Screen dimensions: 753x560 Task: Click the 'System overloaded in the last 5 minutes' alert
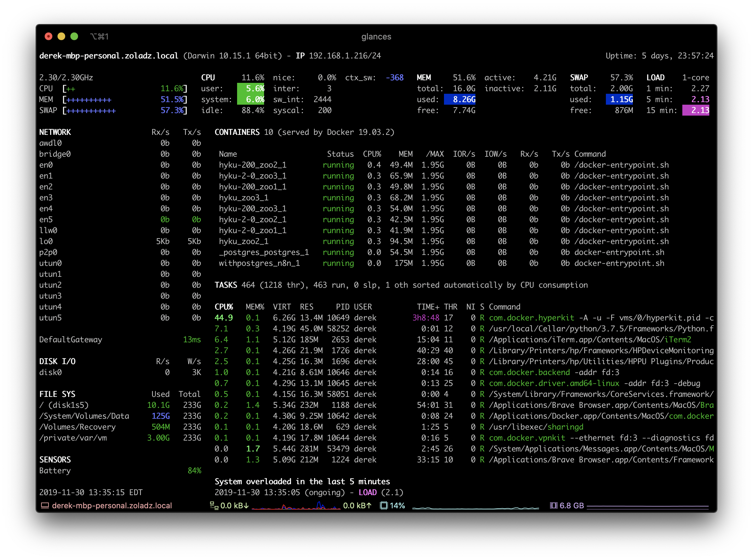coord(302,481)
